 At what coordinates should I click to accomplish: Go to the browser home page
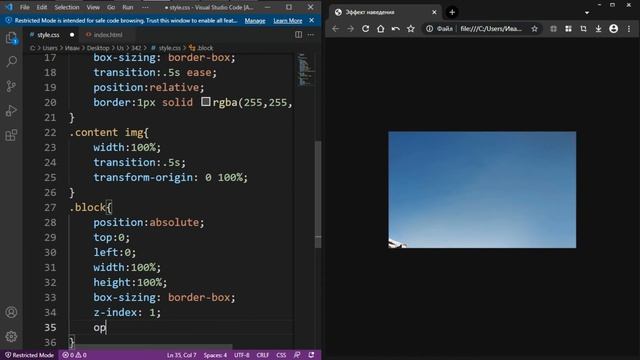coord(380,29)
